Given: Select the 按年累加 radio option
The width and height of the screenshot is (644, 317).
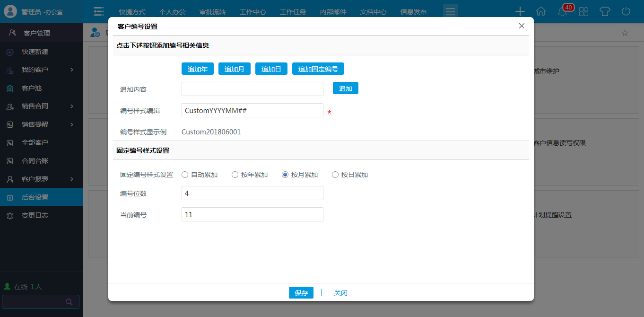Looking at the screenshot, I should pos(235,175).
